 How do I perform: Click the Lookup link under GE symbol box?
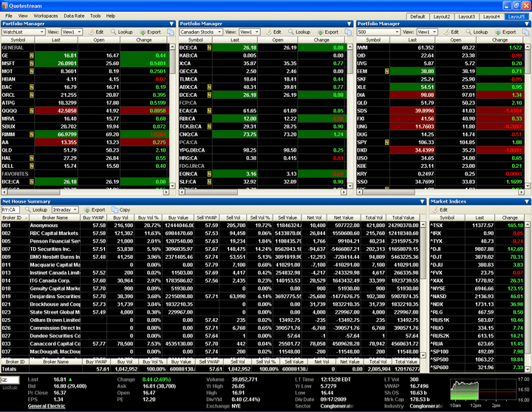coord(8,387)
